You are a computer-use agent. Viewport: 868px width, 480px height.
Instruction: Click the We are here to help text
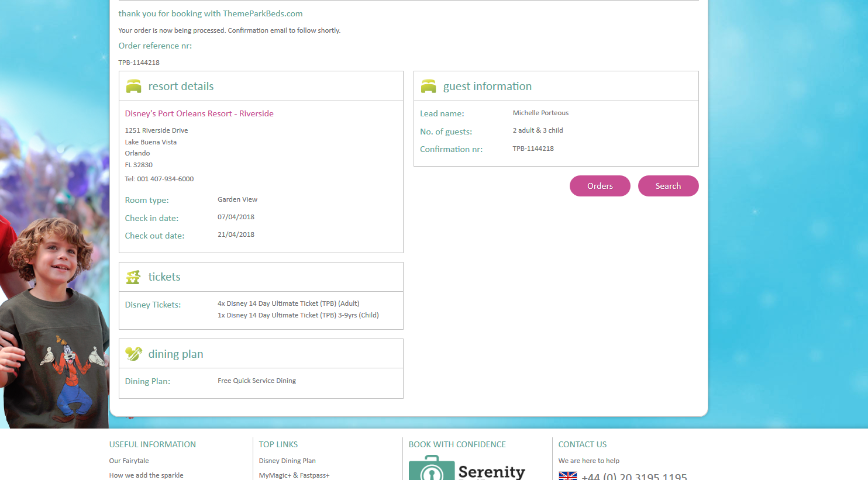588,461
